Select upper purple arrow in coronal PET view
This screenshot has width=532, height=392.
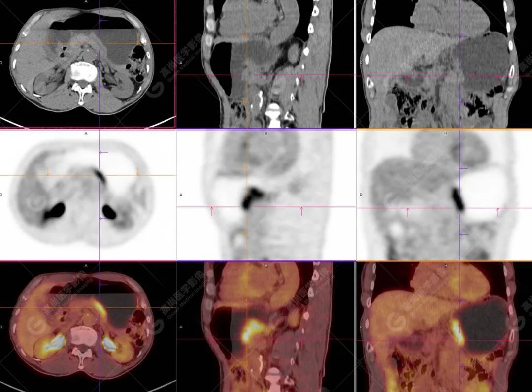point(463,168)
